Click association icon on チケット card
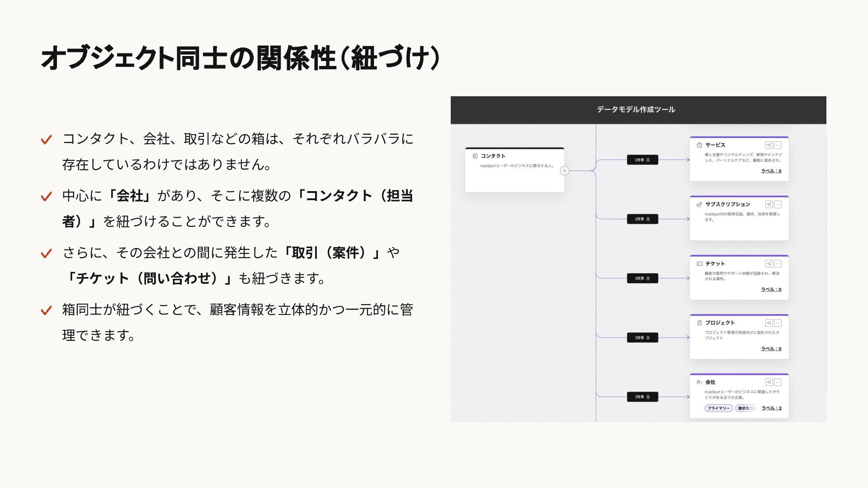Screen dimensions: 868x488 769,263
